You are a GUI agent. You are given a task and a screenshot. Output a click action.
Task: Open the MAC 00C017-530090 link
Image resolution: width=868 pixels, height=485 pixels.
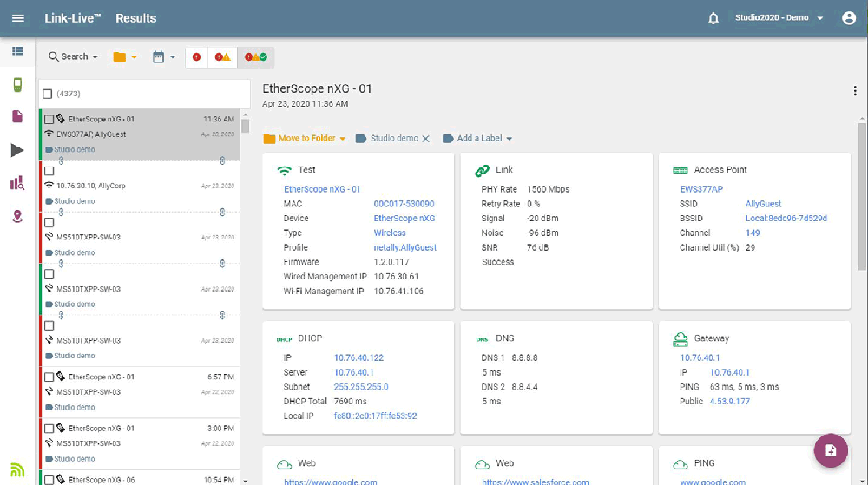[404, 204]
